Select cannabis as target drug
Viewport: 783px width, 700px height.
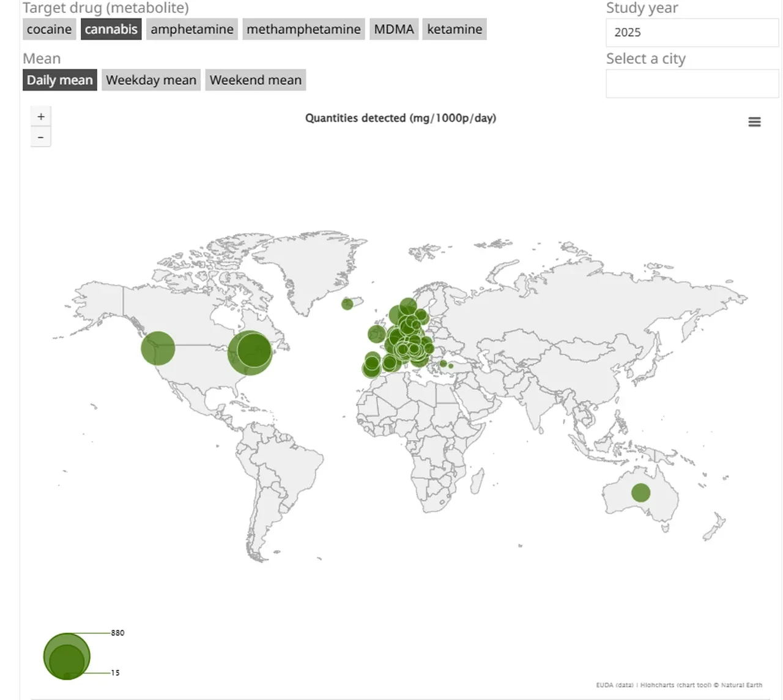111,29
